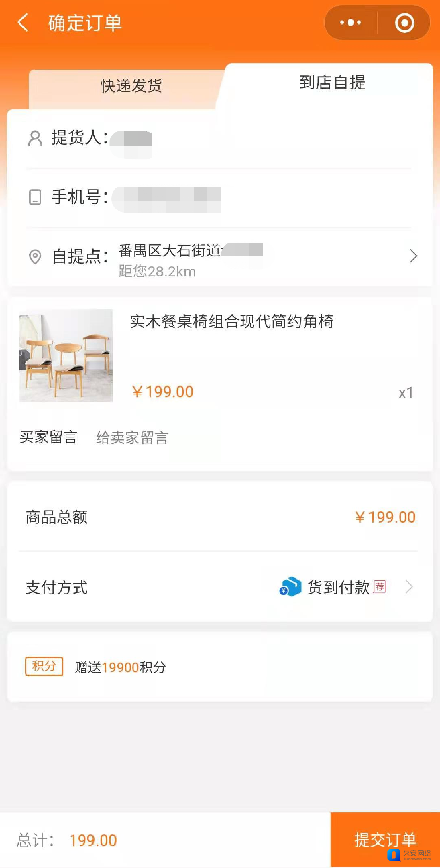The height and width of the screenshot is (868, 440).
Task: Switch to the 快递发货 tab
Action: (x=131, y=86)
